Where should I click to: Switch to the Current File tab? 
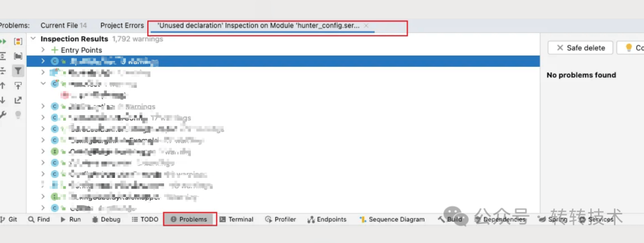[x=64, y=26]
